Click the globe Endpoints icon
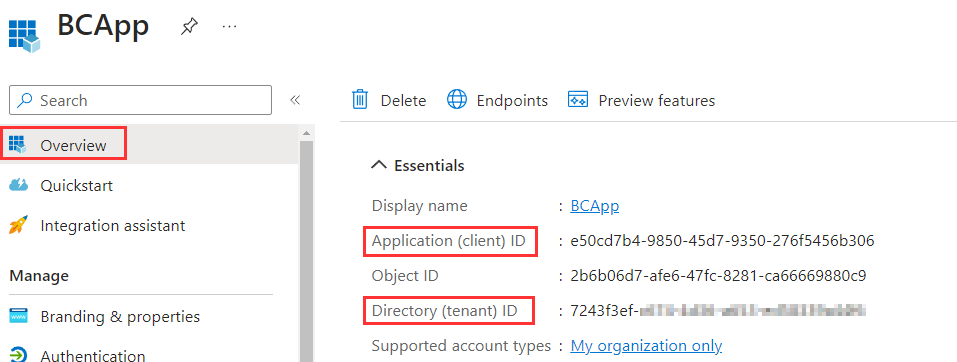 pyautogui.click(x=457, y=100)
